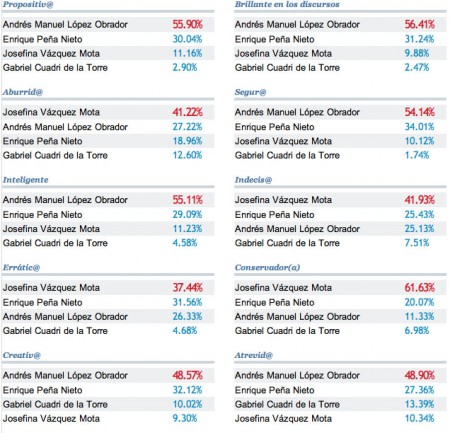The height and width of the screenshot is (433, 450).
Task: Click the 25.13% value under Indecis@
Action: click(419, 229)
